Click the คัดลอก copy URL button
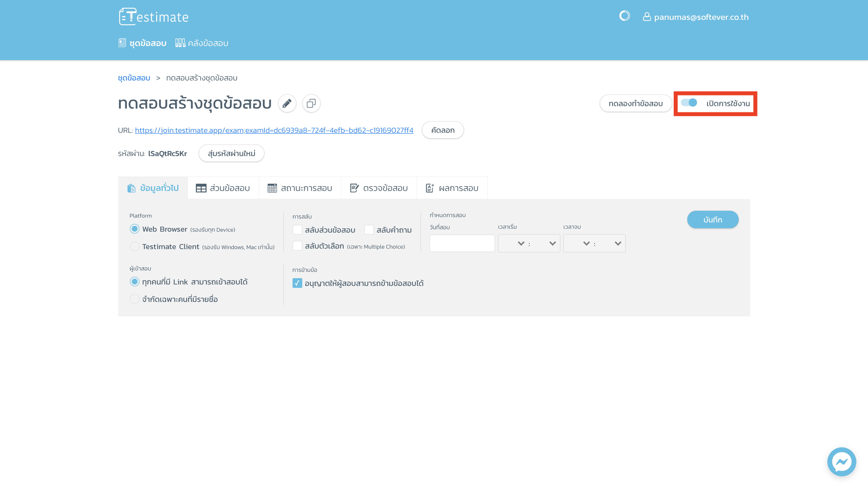This screenshot has width=868, height=488. pos(443,130)
